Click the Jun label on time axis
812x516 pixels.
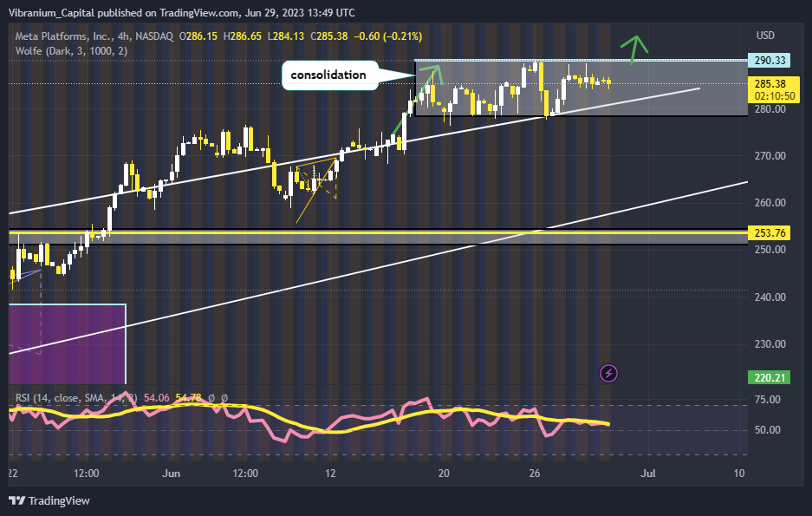point(171,473)
